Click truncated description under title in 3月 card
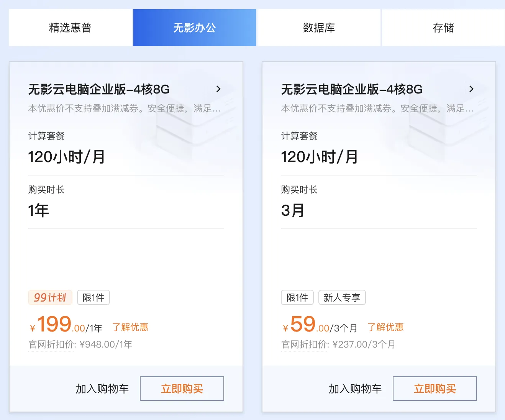Screen dimensions: 505x420 tap(377, 108)
